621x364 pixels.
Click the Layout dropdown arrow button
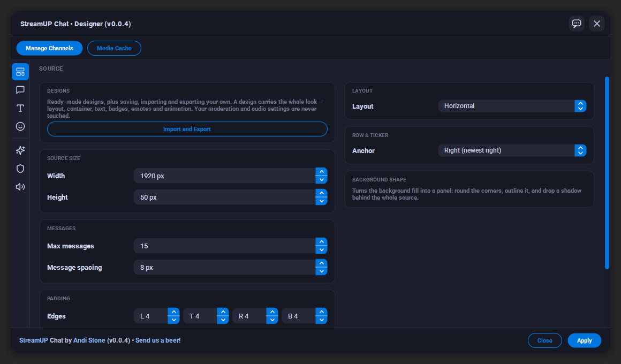pyautogui.click(x=580, y=106)
